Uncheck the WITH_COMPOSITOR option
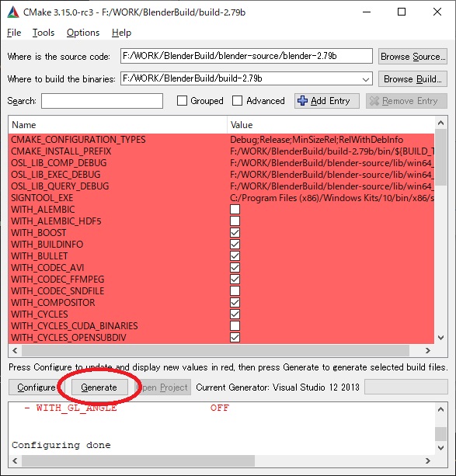456x476 pixels. click(x=235, y=303)
